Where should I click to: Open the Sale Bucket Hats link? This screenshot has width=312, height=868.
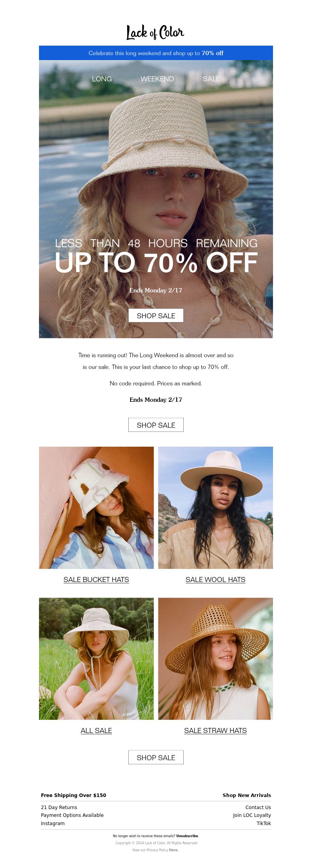coord(96,579)
